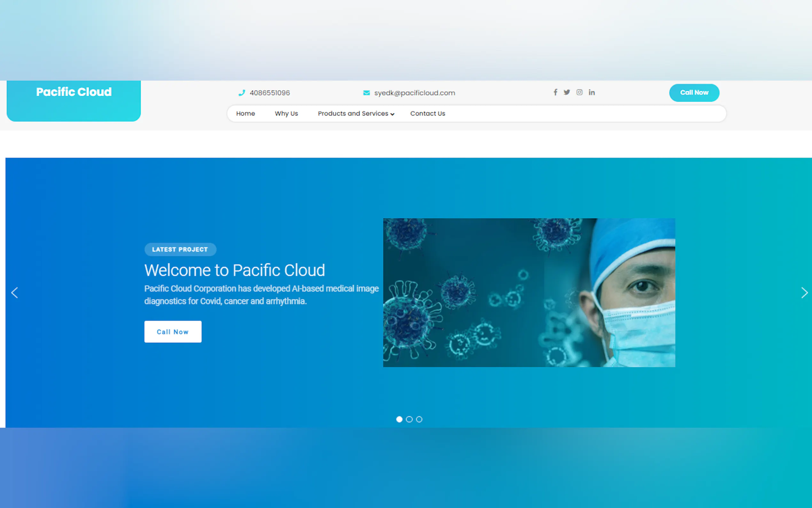Select the second carousel dot
812x508 pixels.
click(x=409, y=419)
